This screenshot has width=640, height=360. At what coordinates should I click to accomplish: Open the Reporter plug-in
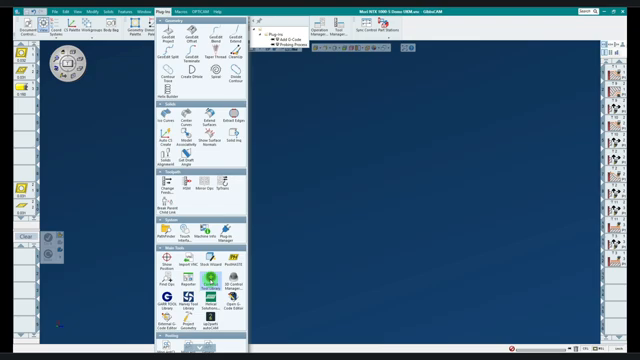click(188, 279)
